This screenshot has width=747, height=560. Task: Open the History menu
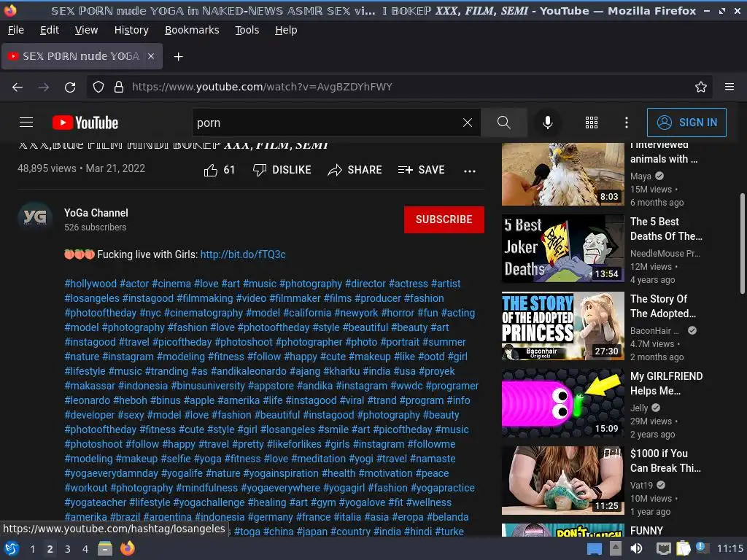(131, 30)
